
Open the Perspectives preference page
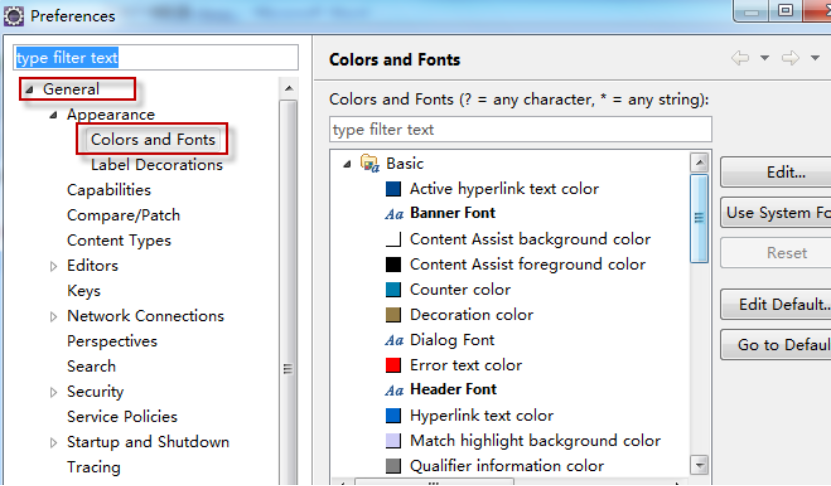(112, 341)
